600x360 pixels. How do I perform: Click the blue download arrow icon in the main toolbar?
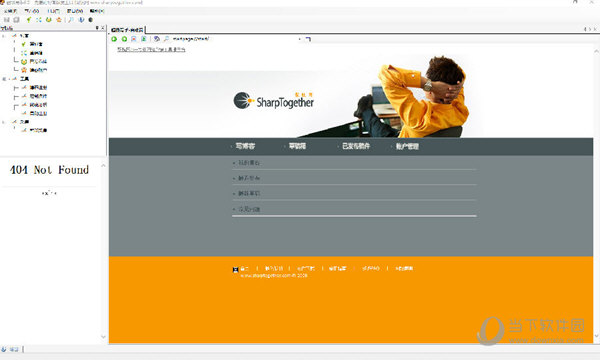pos(81,20)
